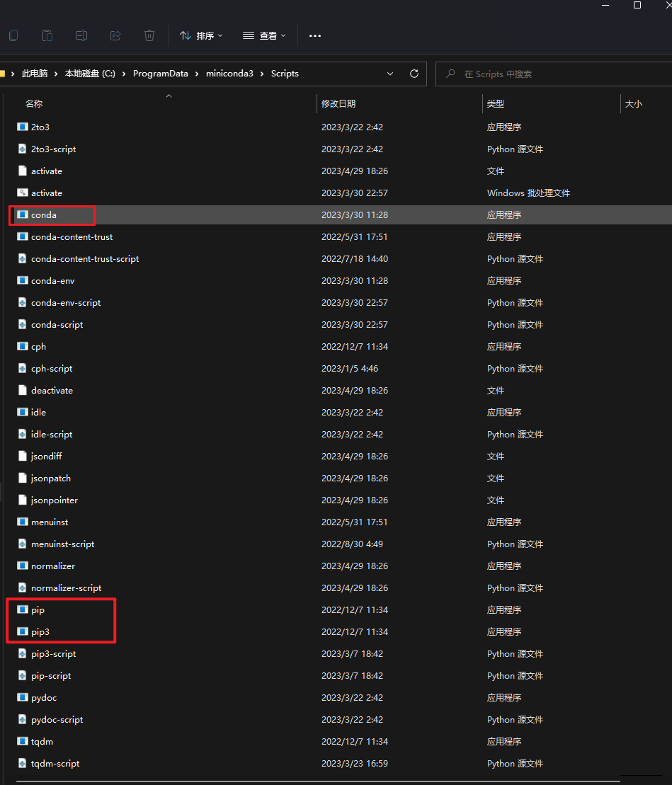Click the Copy icon in toolbar
This screenshot has width=672, height=785.
point(13,35)
